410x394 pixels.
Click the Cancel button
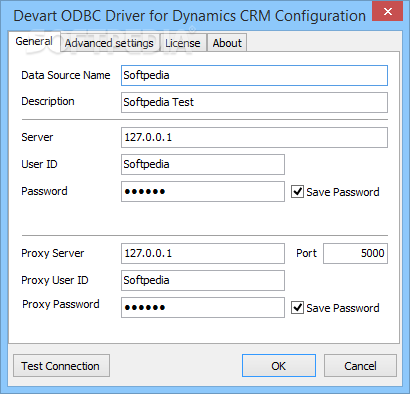point(360,366)
